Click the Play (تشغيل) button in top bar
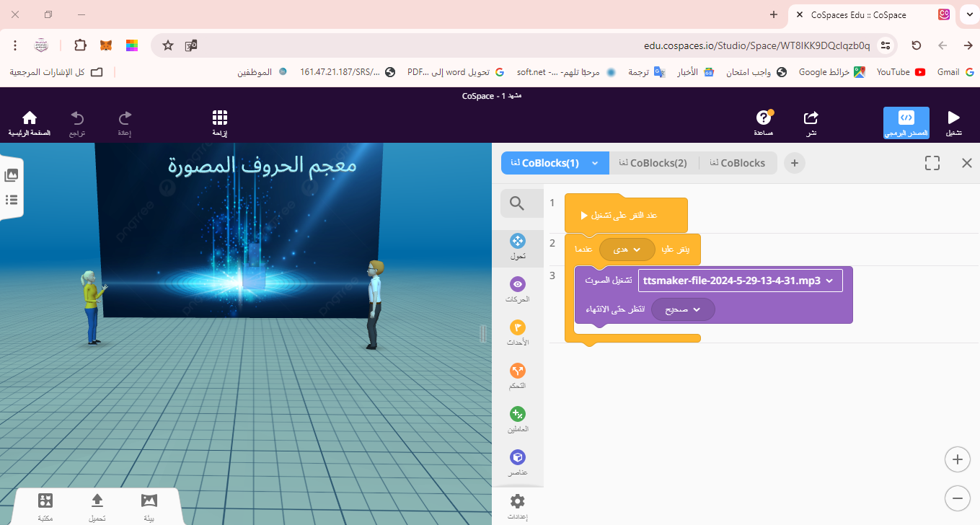This screenshot has height=525, width=980. 953,122
